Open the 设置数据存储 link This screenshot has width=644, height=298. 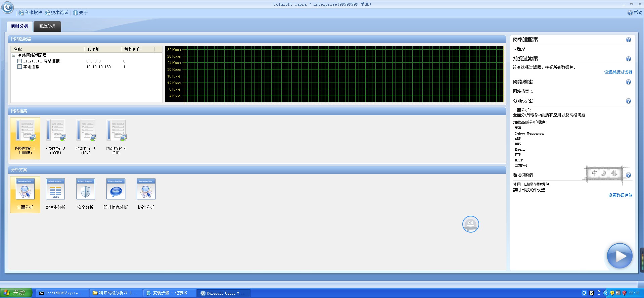pos(620,195)
